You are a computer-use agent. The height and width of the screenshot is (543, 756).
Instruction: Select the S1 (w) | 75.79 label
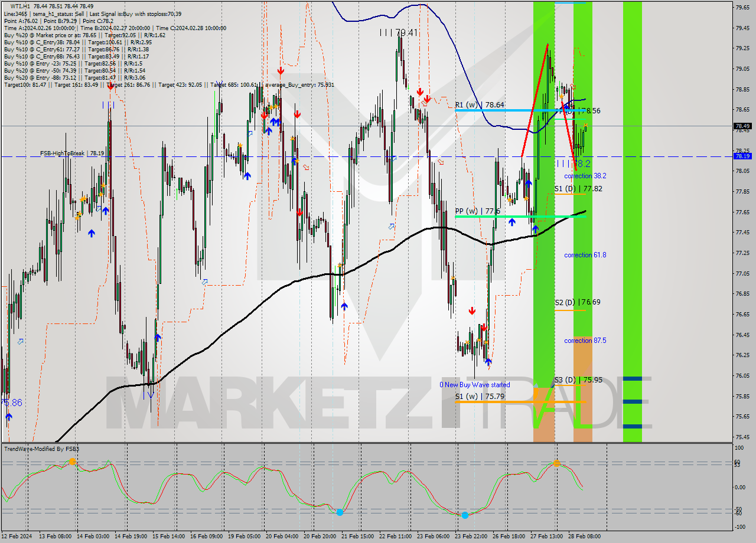tap(480, 396)
